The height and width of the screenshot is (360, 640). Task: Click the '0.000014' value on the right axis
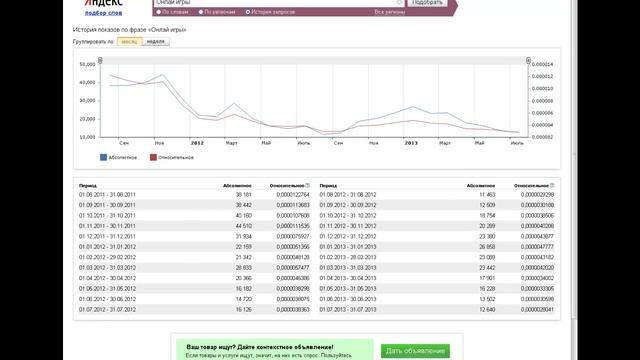click(x=542, y=64)
